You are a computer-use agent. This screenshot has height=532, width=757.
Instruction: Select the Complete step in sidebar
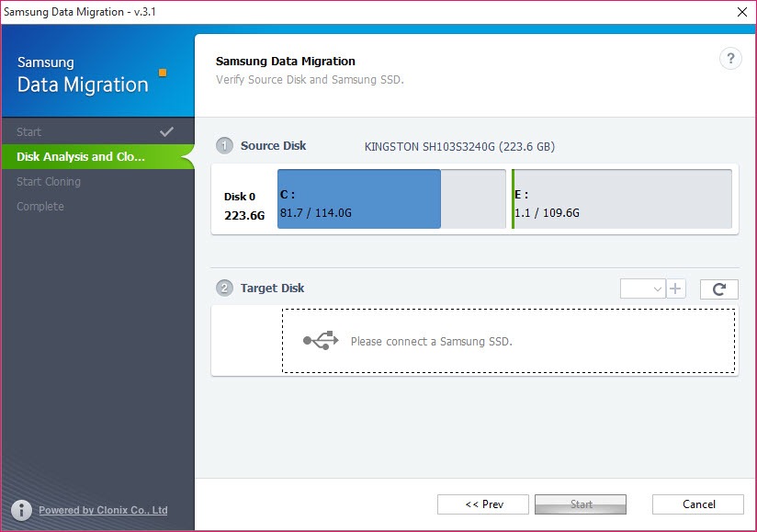98,206
